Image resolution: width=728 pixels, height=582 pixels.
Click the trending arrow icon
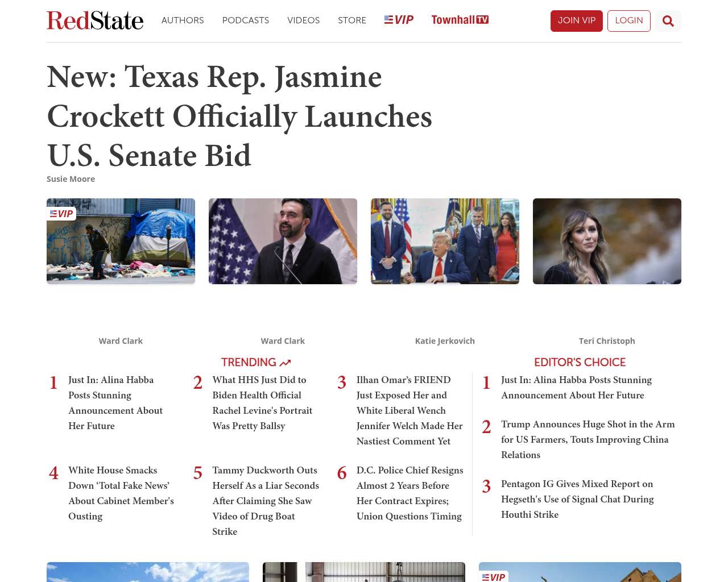(285, 363)
